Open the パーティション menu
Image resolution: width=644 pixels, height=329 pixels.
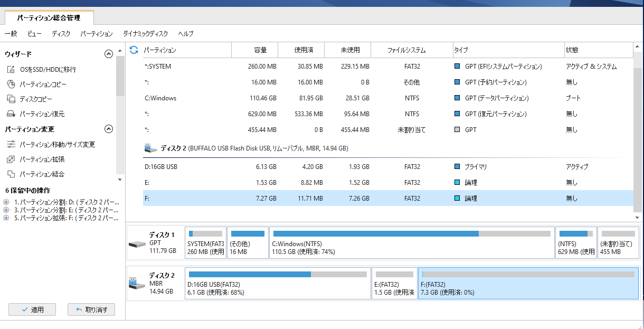pos(97,33)
